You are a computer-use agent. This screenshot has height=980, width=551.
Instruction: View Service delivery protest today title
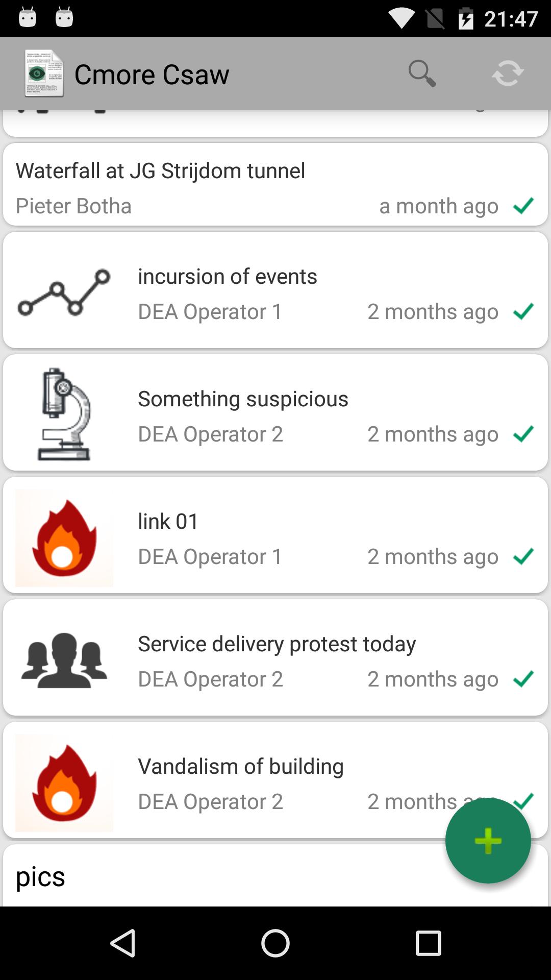point(277,644)
